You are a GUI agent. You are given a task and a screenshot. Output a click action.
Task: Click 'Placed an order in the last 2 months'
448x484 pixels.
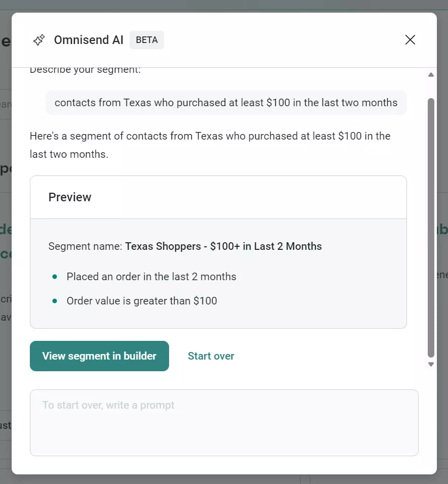151,277
